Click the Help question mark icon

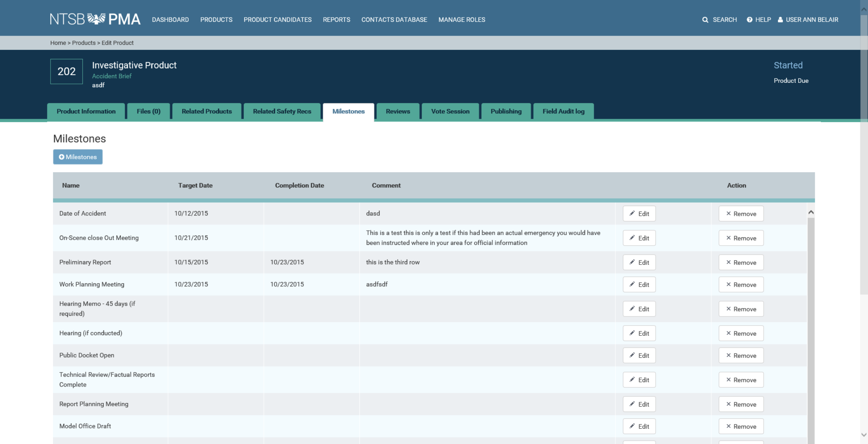click(x=750, y=20)
